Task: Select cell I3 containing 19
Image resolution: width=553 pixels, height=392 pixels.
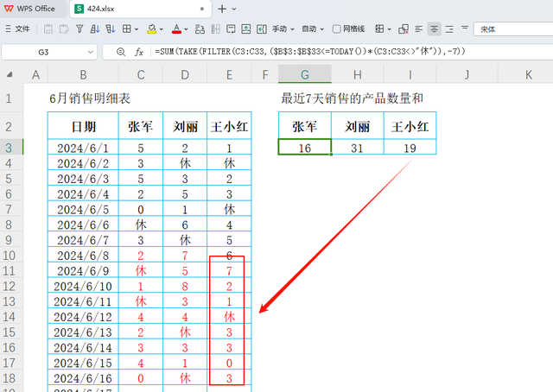Action: click(410, 148)
